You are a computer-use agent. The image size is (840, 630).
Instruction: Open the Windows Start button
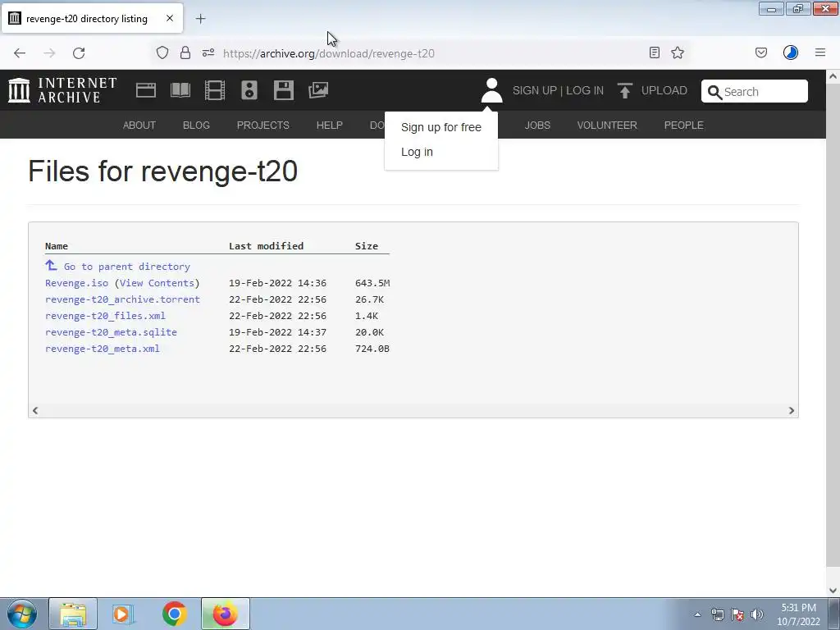21,614
